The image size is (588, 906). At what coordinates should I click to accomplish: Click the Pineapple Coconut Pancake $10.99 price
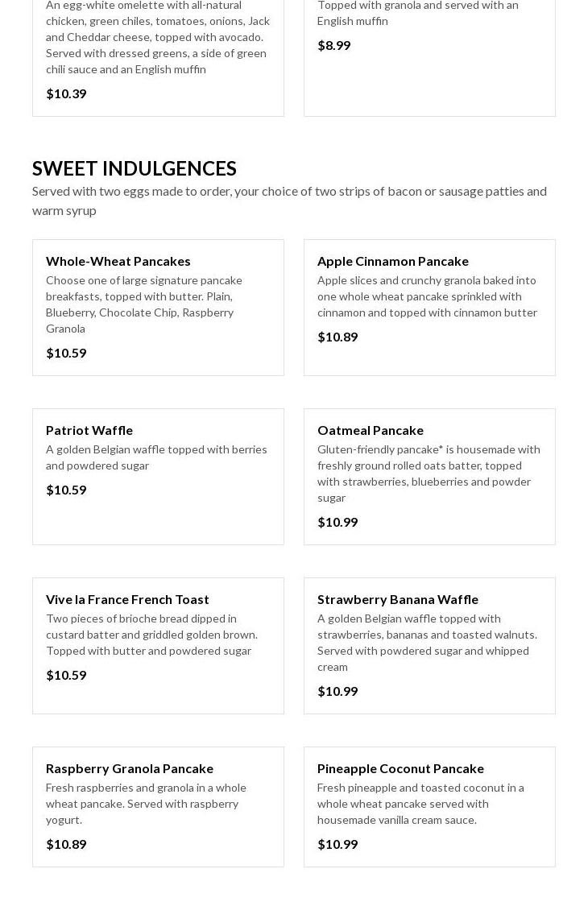[x=337, y=844]
